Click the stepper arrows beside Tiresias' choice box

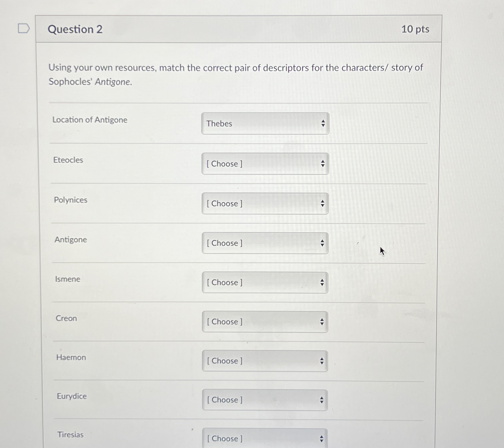(x=321, y=438)
